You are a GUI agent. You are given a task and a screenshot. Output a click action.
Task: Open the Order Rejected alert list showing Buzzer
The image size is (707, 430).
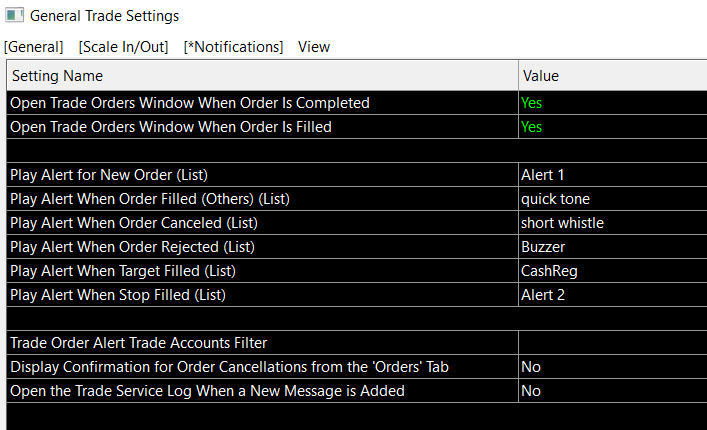point(543,247)
